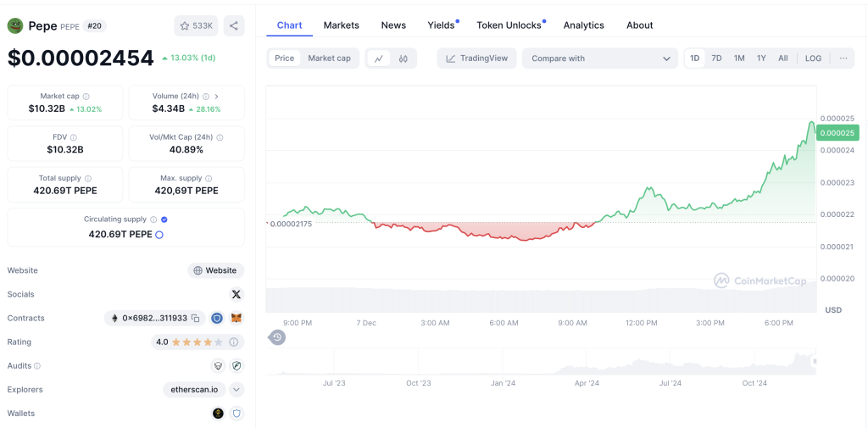Image resolution: width=868 pixels, height=428 pixels.
Task: Click the blue shield wallet icon in Contracts
Action: [217, 319]
